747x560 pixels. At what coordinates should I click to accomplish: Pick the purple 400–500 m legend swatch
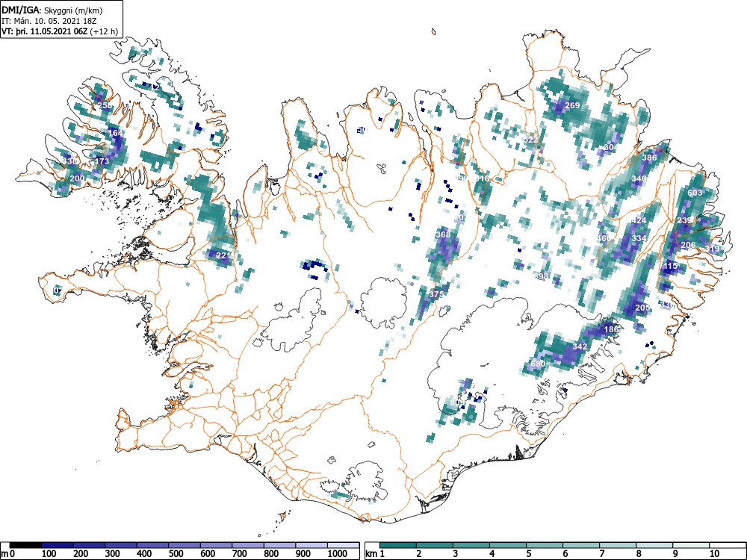[x=152, y=545]
